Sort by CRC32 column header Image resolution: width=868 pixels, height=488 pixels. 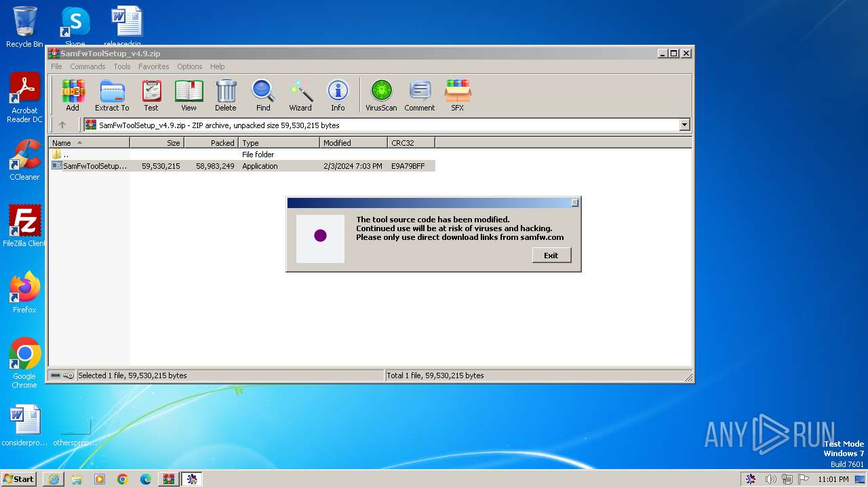pyautogui.click(x=411, y=143)
